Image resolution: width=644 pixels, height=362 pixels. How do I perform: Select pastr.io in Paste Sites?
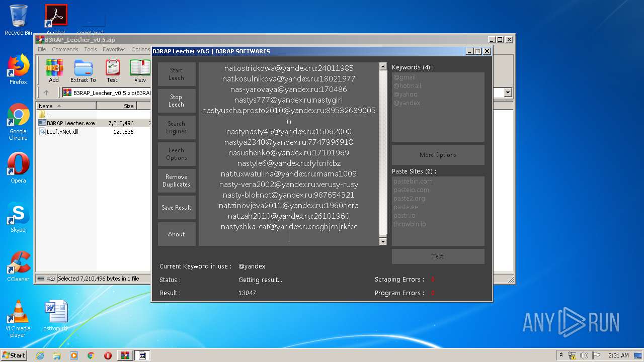click(405, 216)
